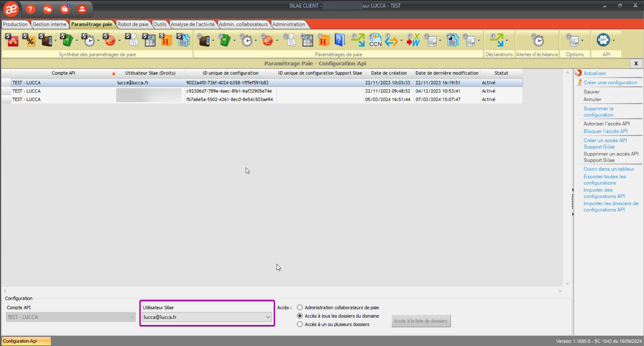Click the red stars synthesis icon
Viewport: 644px width, 346px height.
12,40
